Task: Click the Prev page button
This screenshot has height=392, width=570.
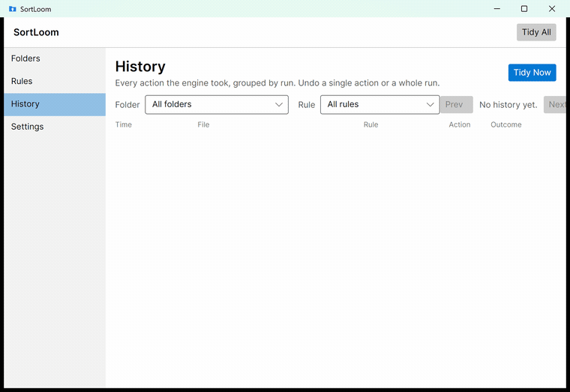Action: pos(457,105)
